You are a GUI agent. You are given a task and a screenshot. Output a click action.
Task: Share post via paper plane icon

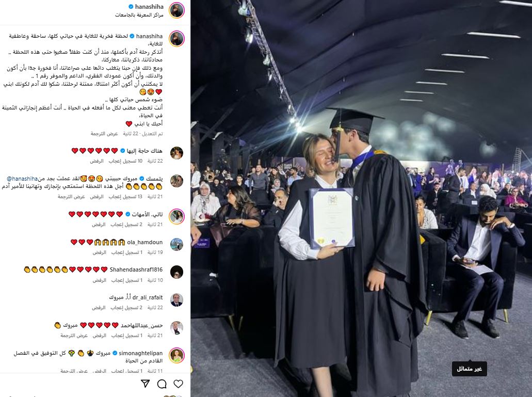145,384
